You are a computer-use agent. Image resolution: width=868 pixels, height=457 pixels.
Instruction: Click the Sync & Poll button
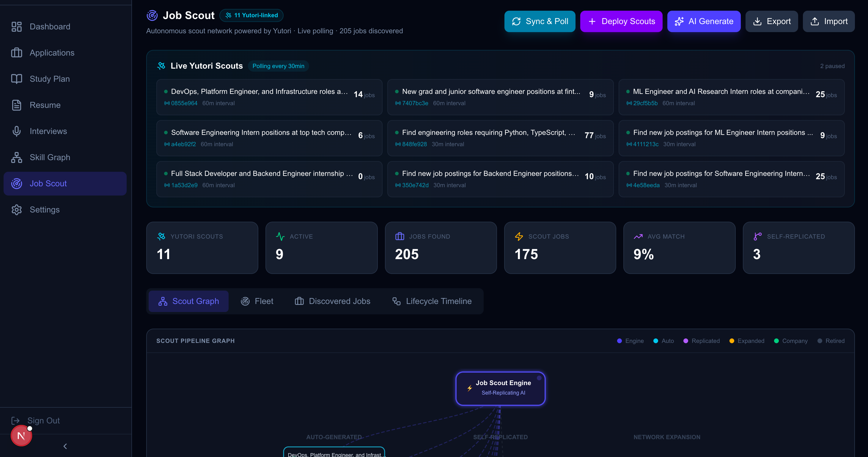pos(540,21)
